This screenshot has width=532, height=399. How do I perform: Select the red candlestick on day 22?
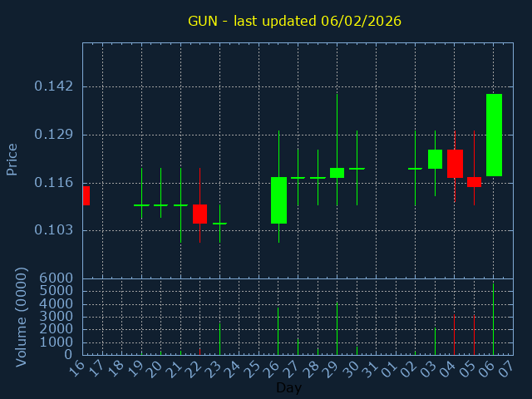tap(199, 214)
